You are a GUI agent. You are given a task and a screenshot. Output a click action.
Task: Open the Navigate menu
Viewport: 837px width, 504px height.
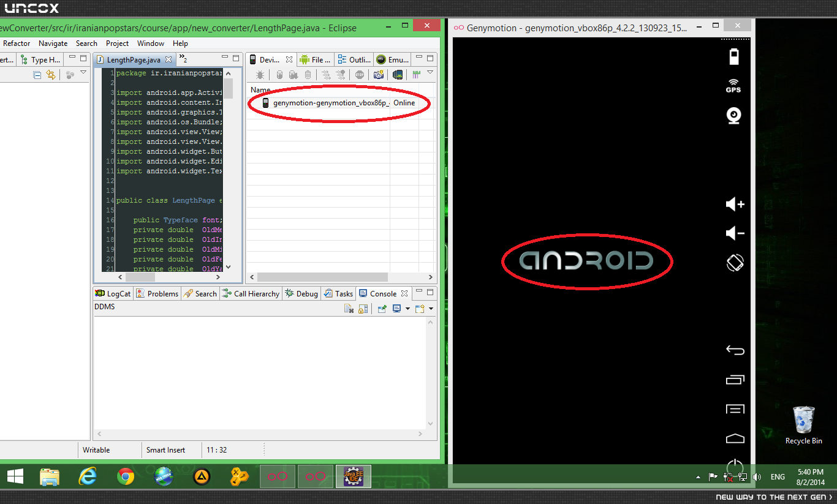(53, 43)
